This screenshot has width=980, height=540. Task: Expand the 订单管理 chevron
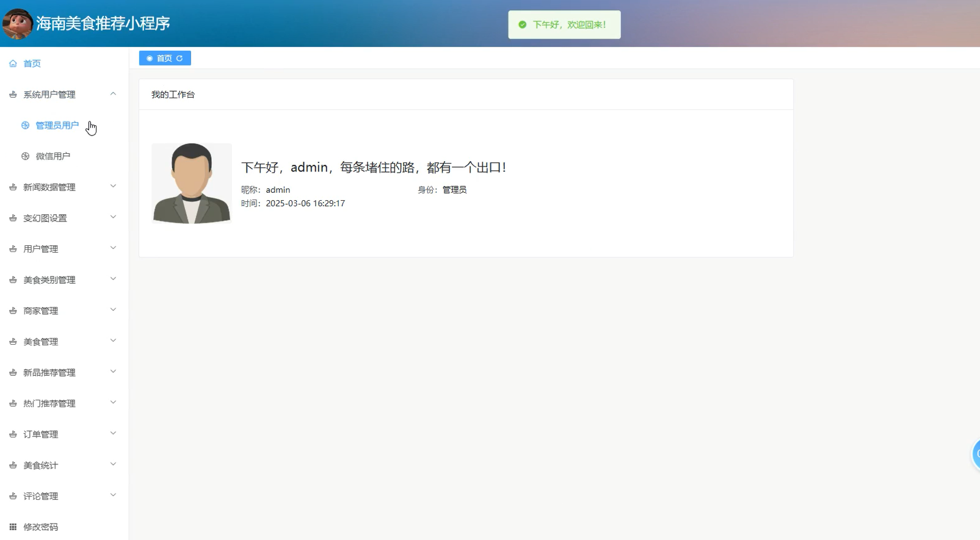(x=113, y=433)
